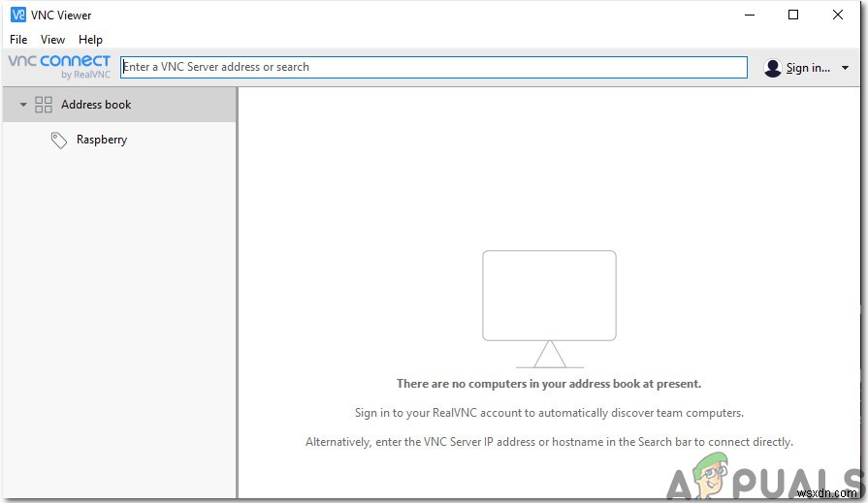
Task: Close the VNC Viewer window
Action: coord(838,15)
